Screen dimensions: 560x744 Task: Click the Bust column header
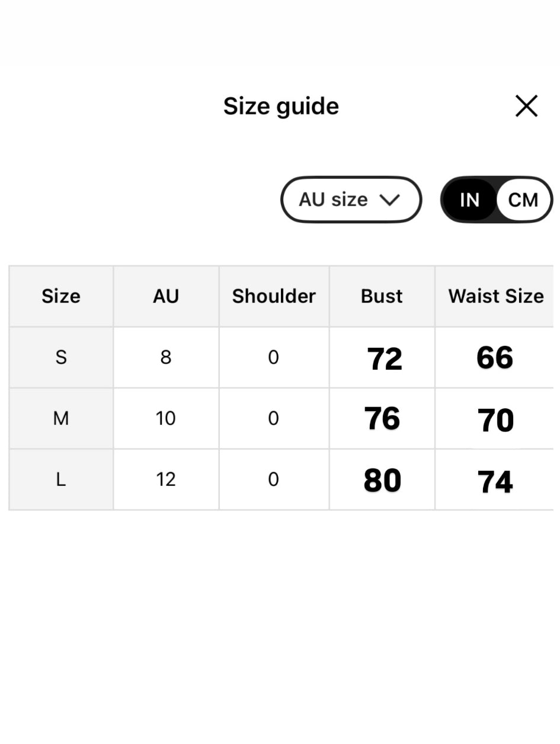pyautogui.click(x=382, y=296)
